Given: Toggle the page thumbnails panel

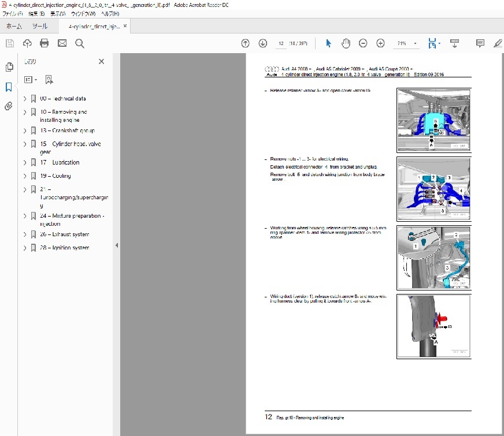Looking at the screenshot, I should point(9,68).
